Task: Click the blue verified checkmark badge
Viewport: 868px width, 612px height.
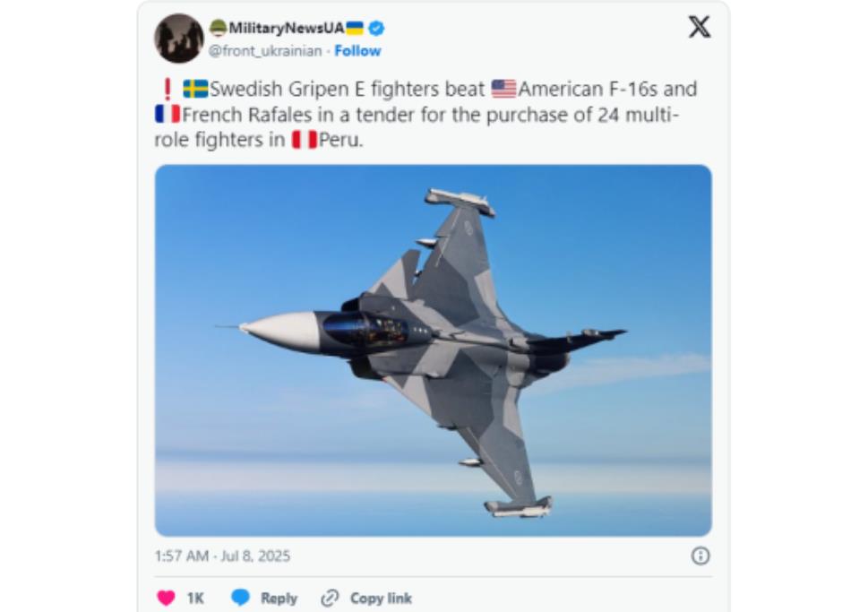Action: [x=377, y=28]
